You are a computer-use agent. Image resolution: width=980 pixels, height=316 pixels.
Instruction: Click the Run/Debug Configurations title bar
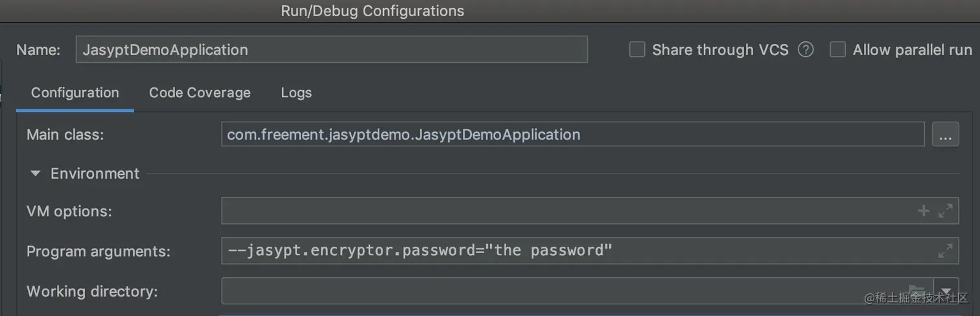pyautogui.click(x=372, y=11)
